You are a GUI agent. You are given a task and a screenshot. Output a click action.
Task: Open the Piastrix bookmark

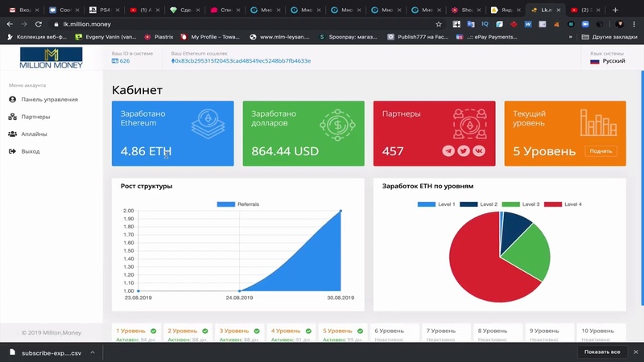pos(159,37)
